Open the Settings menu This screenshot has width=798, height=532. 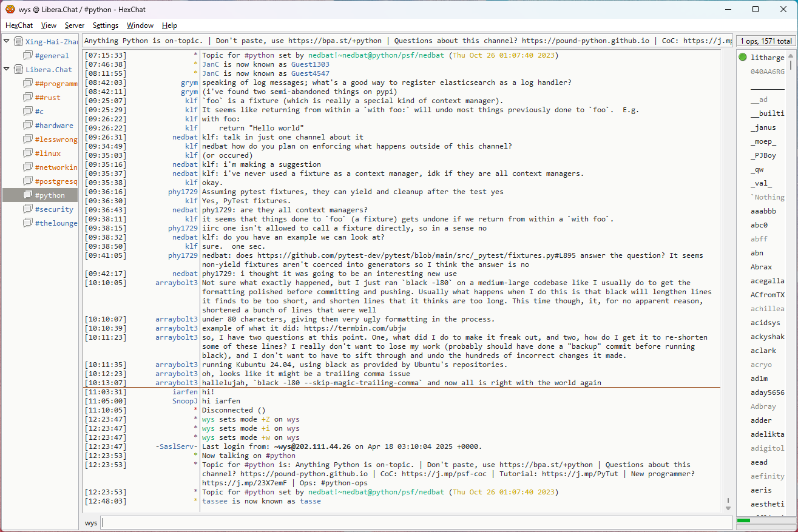[106, 25]
